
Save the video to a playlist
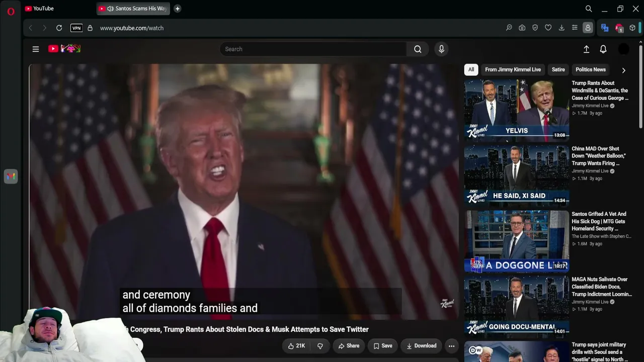coord(383,346)
